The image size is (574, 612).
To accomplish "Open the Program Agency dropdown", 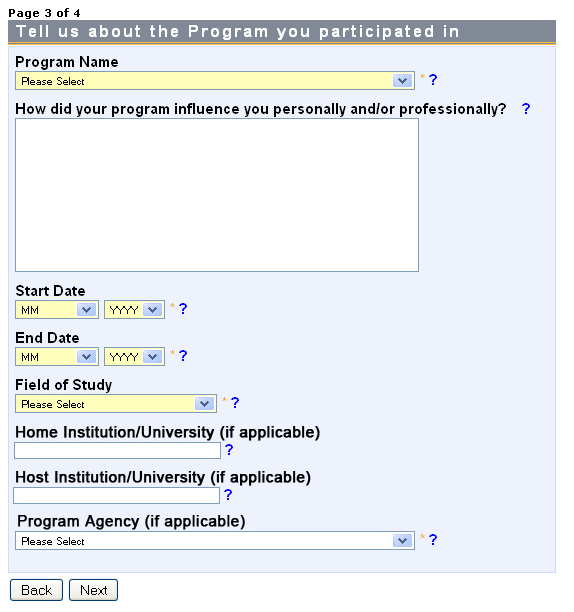I will point(215,541).
